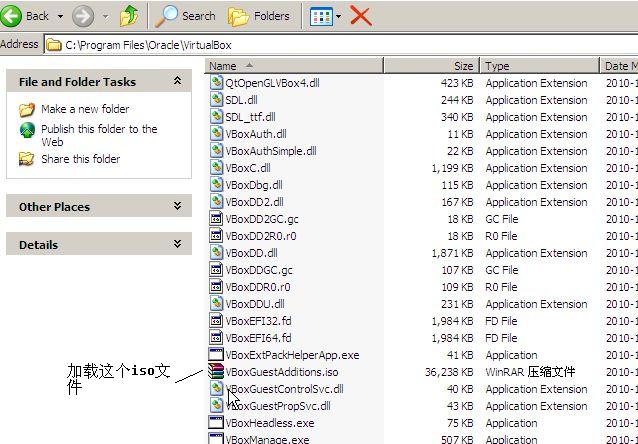The image size is (638, 444).
Task: Select the VBoxDD.dll file icon
Action: 216,253
